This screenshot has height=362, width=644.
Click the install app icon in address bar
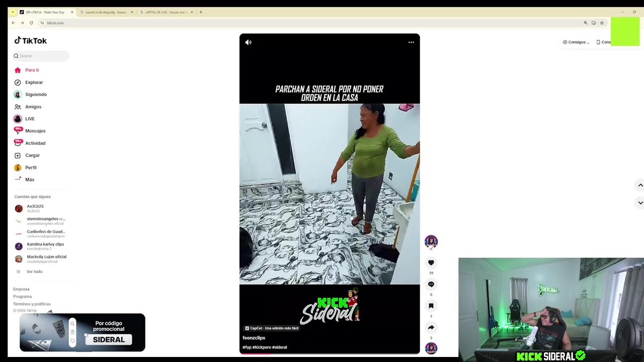(x=594, y=23)
